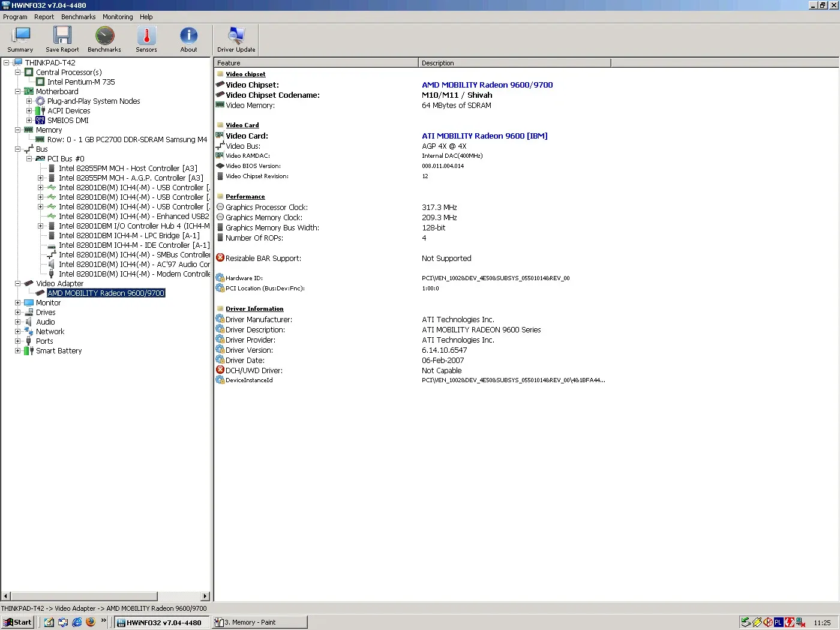Image resolution: width=840 pixels, height=630 pixels.
Task: Click the About info icon
Action: click(x=188, y=40)
